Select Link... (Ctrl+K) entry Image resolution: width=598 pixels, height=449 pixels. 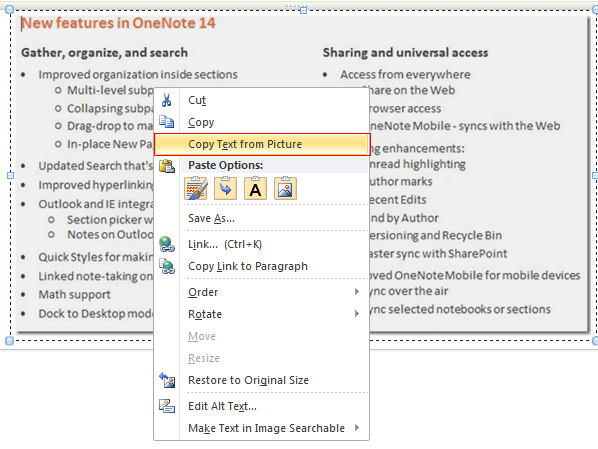click(261, 244)
